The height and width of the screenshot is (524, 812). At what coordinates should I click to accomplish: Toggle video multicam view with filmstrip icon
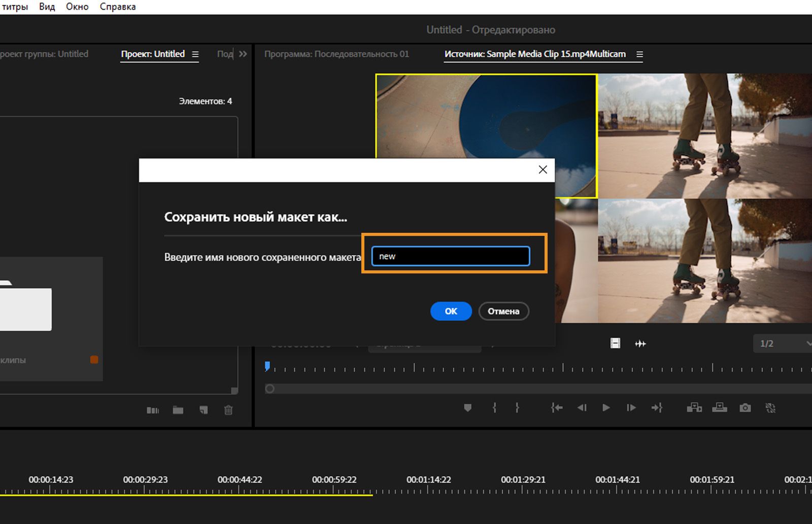(615, 343)
